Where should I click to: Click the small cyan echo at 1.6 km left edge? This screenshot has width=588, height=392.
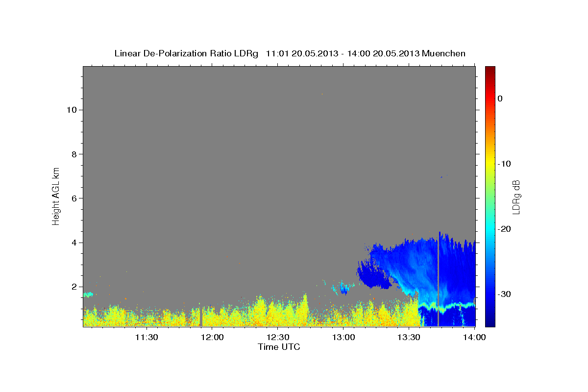click(88, 294)
